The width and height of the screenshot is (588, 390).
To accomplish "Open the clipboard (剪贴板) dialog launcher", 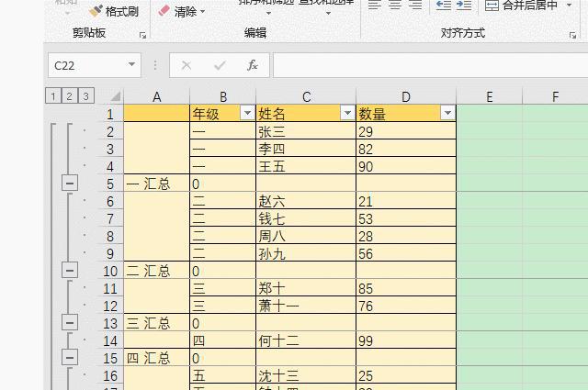I will pyautogui.click(x=142, y=35).
